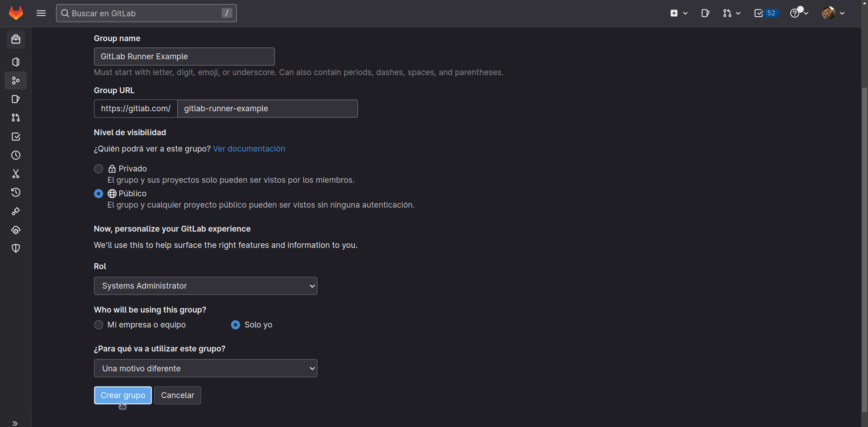Open the Create new plus menu
This screenshot has height=427, width=868.
pos(679,13)
